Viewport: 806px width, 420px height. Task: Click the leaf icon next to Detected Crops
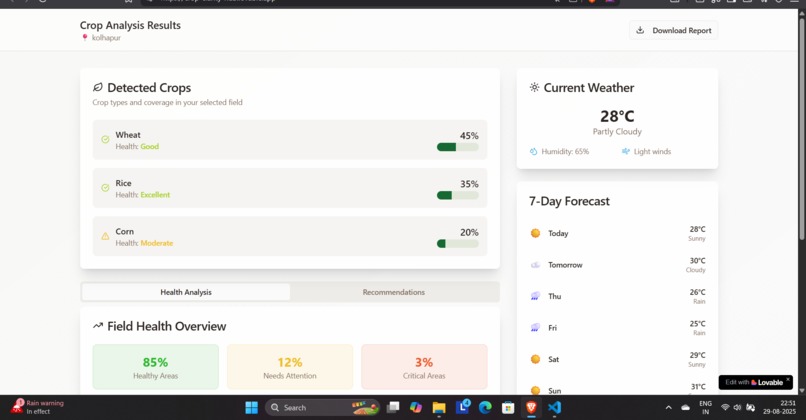98,87
